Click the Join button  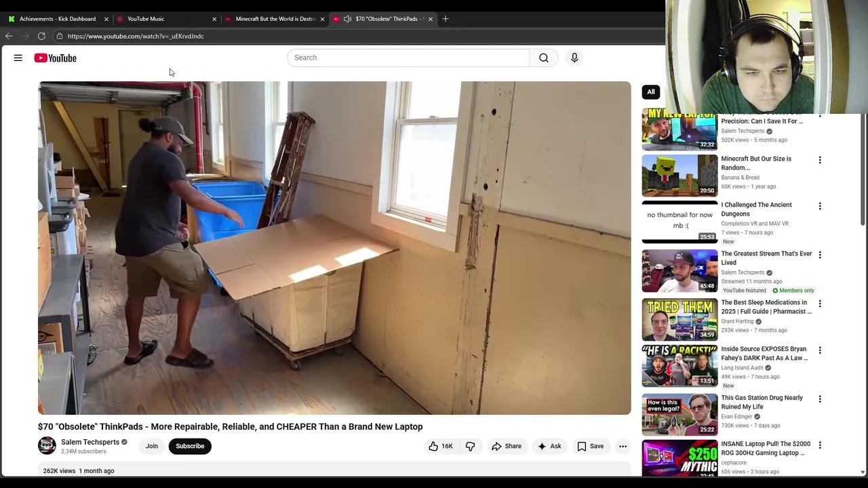(152, 446)
